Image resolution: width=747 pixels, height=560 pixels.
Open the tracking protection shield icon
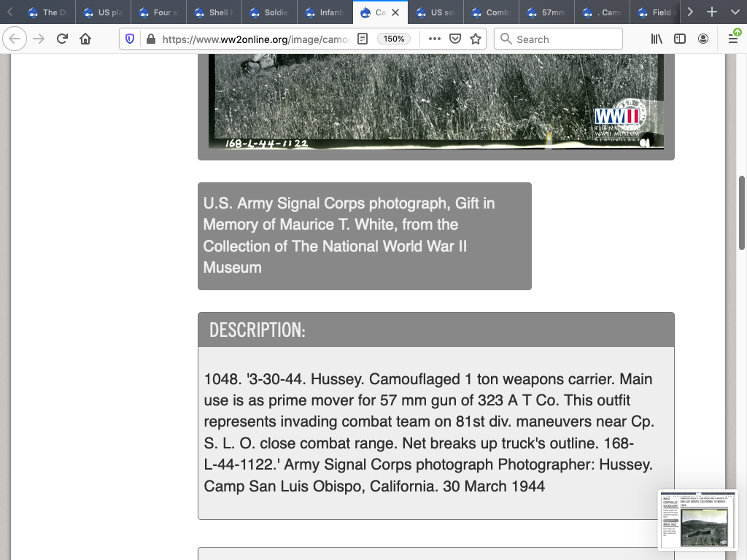pyautogui.click(x=130, y=39)
